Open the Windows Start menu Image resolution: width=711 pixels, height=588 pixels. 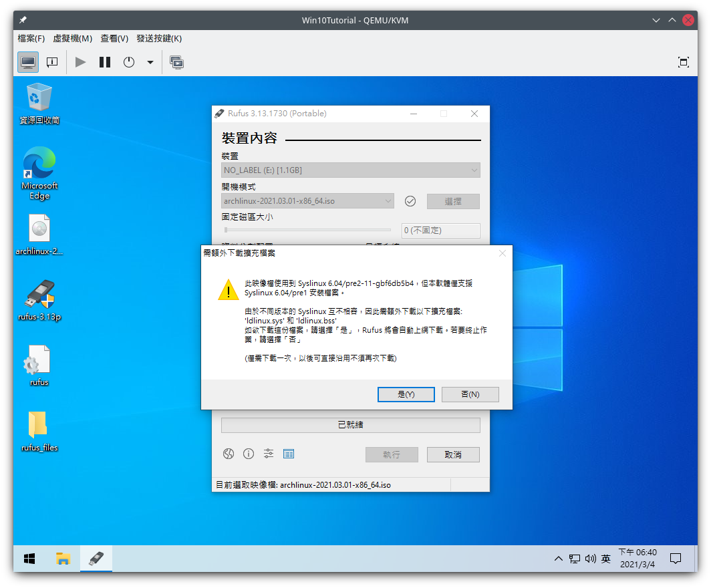tap(29, 559)
